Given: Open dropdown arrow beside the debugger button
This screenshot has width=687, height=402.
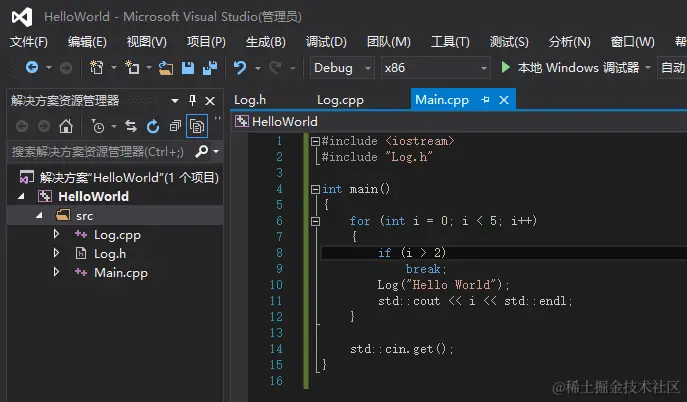Looking at the screenshot, I should (x=648, y=67).
